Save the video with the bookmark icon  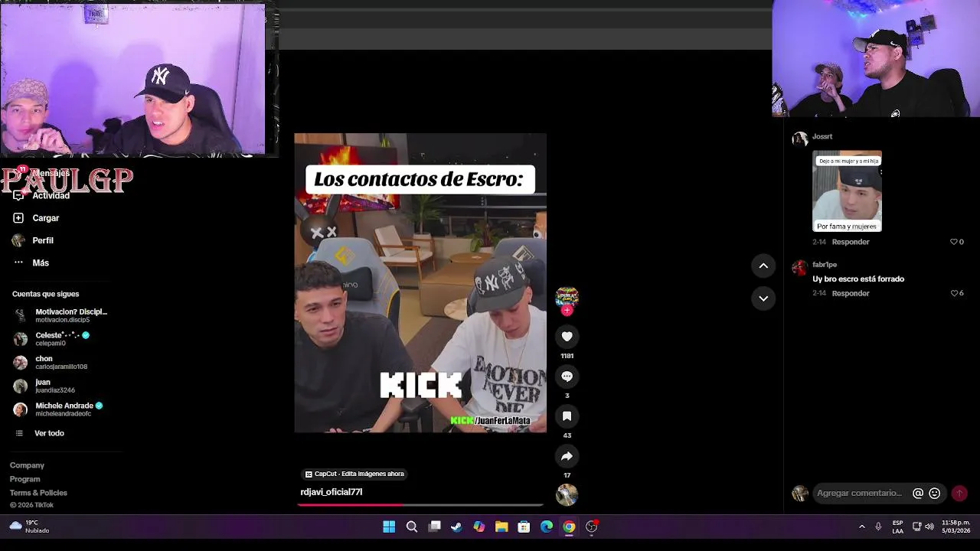(x=567, y=416)
